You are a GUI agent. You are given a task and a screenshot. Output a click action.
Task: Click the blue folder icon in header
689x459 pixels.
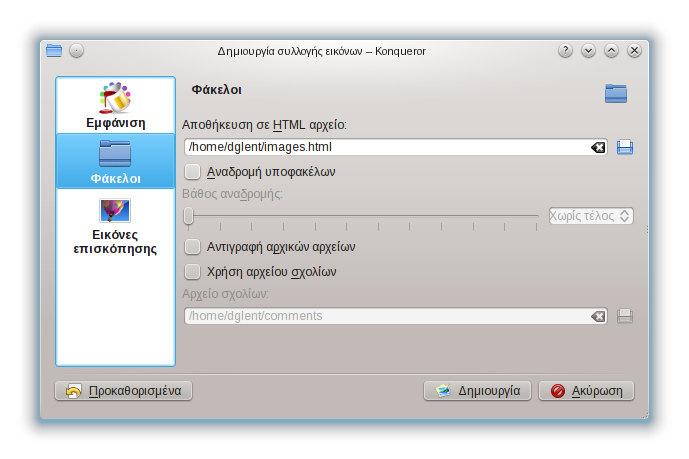(615, 94)
